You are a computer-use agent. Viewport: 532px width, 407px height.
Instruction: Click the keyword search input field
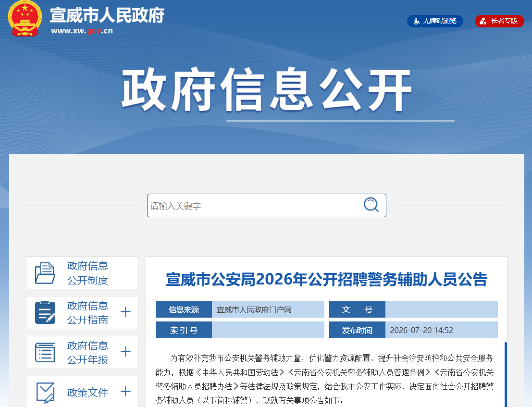255,206
